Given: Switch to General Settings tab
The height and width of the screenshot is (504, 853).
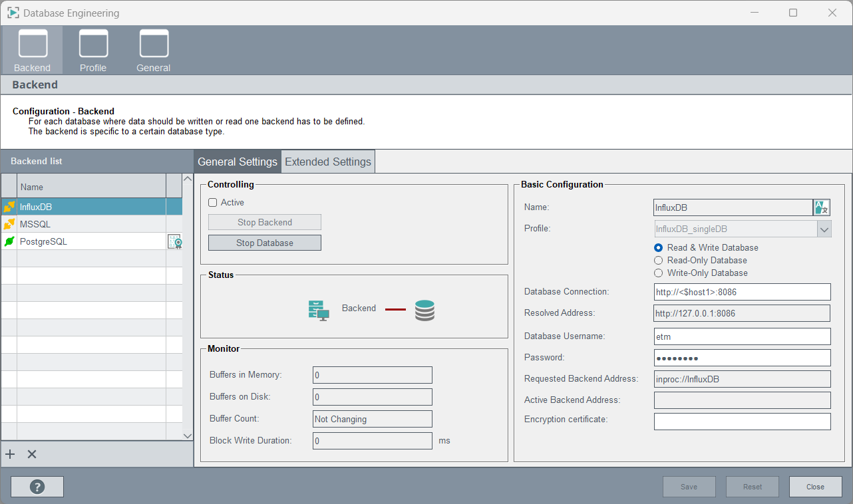Looking at the screenshot, I should click(238, 162).
